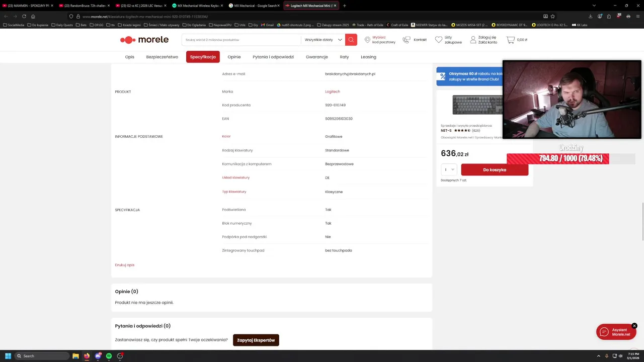This screenshot has height=362, width=644.
Task: Click the red search magnifier button
Action: point(351,40)
